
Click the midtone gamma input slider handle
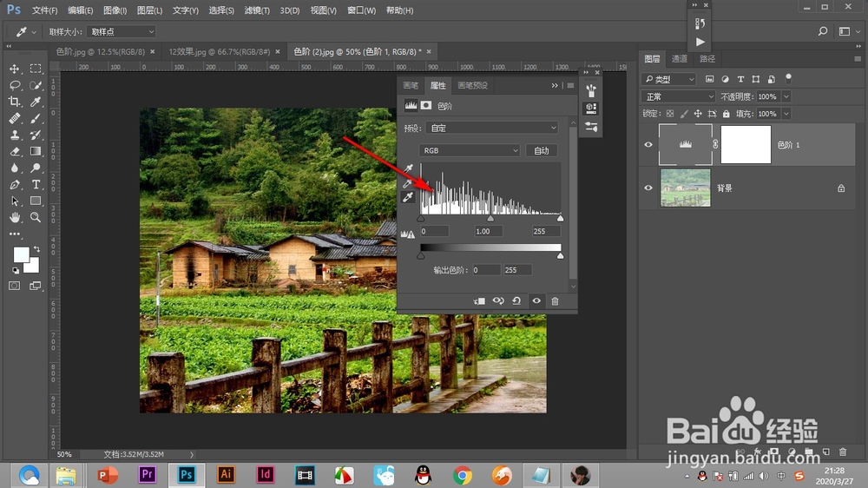coord(490,219)
